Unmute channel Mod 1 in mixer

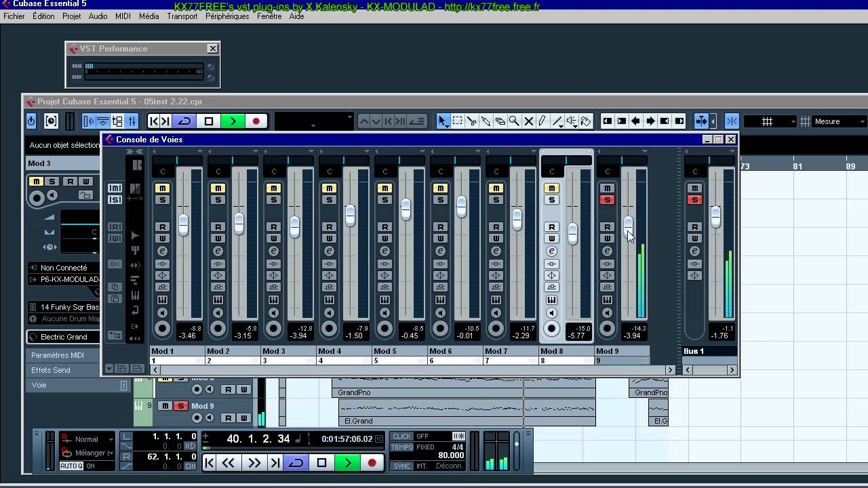pyautogui.click(x=163, y=188)
